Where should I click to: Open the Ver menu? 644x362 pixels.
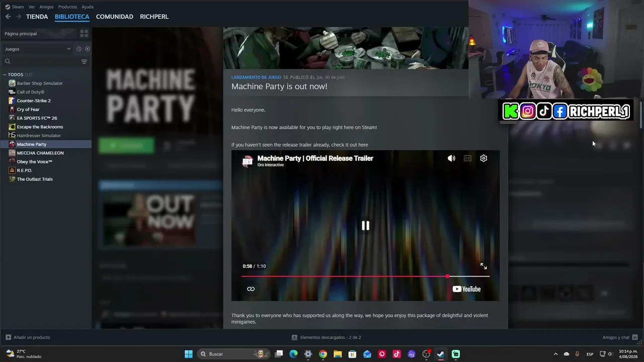[32, 7]
